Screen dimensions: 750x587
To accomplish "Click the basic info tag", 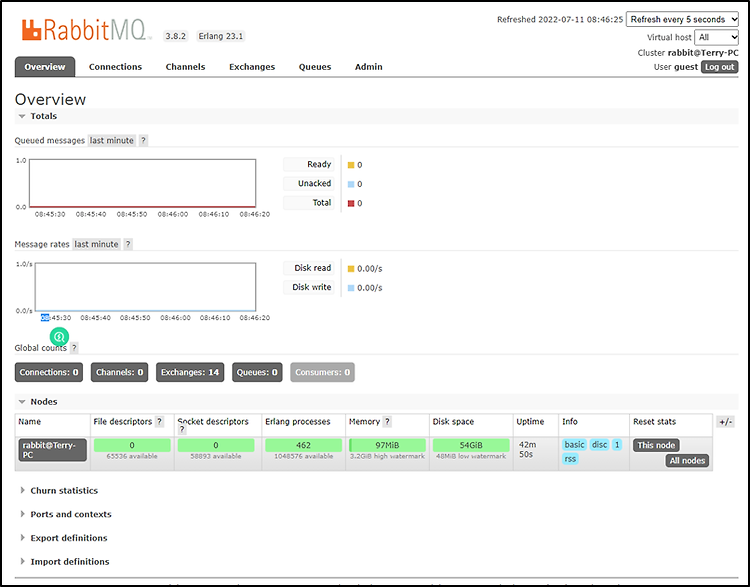I will pyautogui.click(x=574, y=445).
